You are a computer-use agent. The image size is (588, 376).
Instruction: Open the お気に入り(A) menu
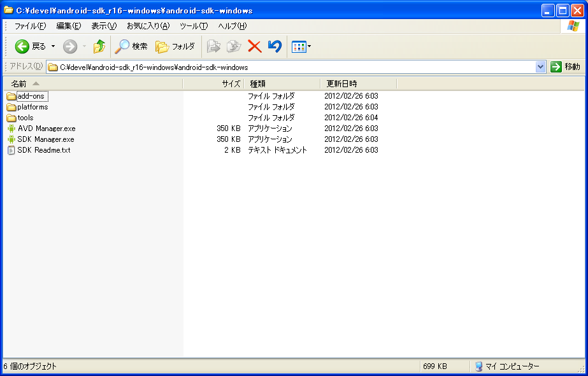click(148, 26)
